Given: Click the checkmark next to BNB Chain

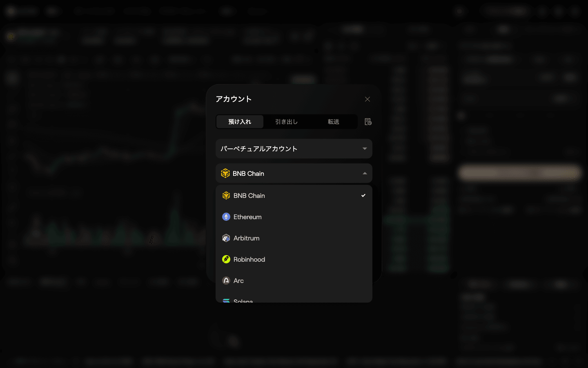Looking at the screenshot, I should [x=363, y=195].
